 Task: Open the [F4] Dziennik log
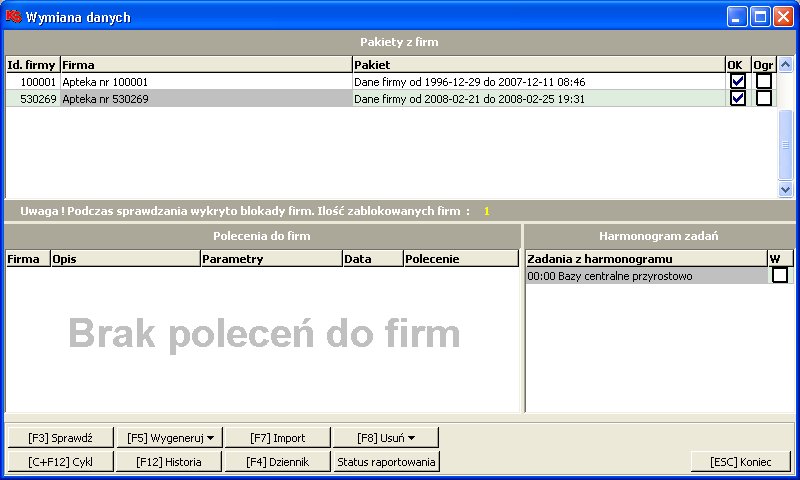tap(277, 462)
